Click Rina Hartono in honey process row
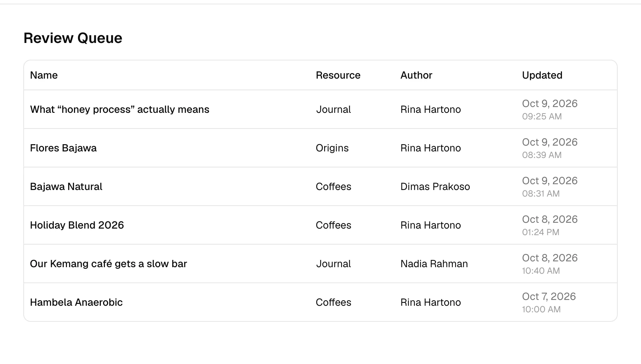The width and height of the screenshot is (641, 364). point(431,110)
